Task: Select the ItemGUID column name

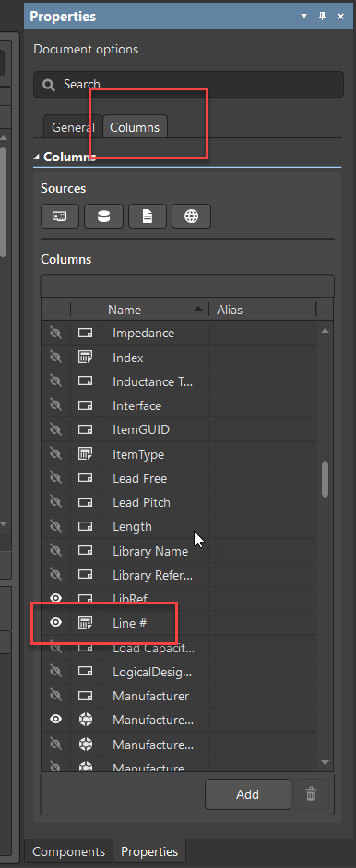Action: [x=141, y=429]
